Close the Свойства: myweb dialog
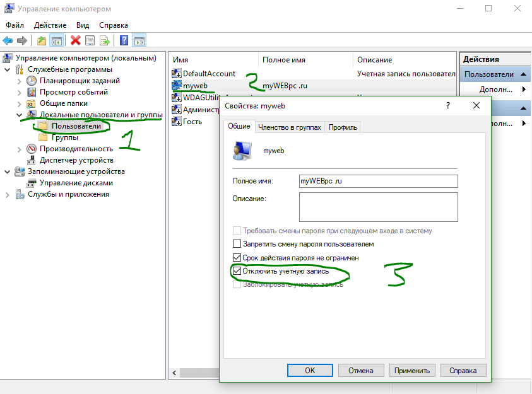The width and height of the screenshot is (532, 394). pyautogui.click(x=476, y=106)
